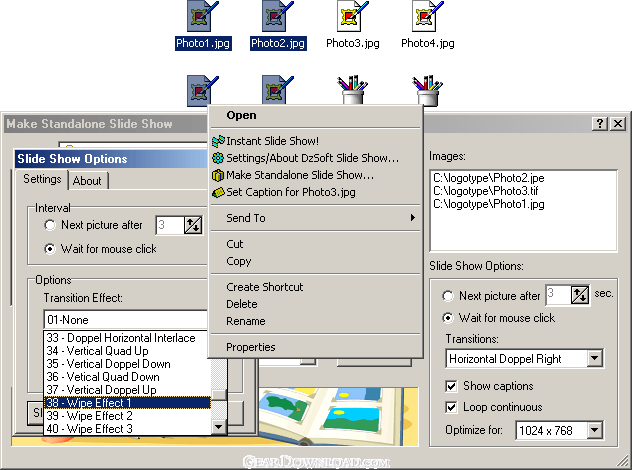Select 40 - Wipe Effect 3
The height and width of the screenshot is (470, 632).
click(x=127, y=428)
